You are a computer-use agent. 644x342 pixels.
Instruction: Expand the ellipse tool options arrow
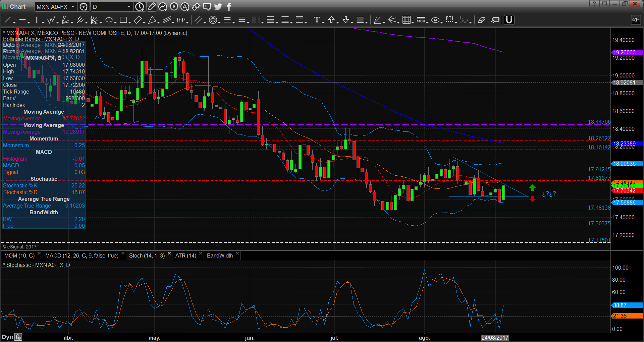[115, 22]
